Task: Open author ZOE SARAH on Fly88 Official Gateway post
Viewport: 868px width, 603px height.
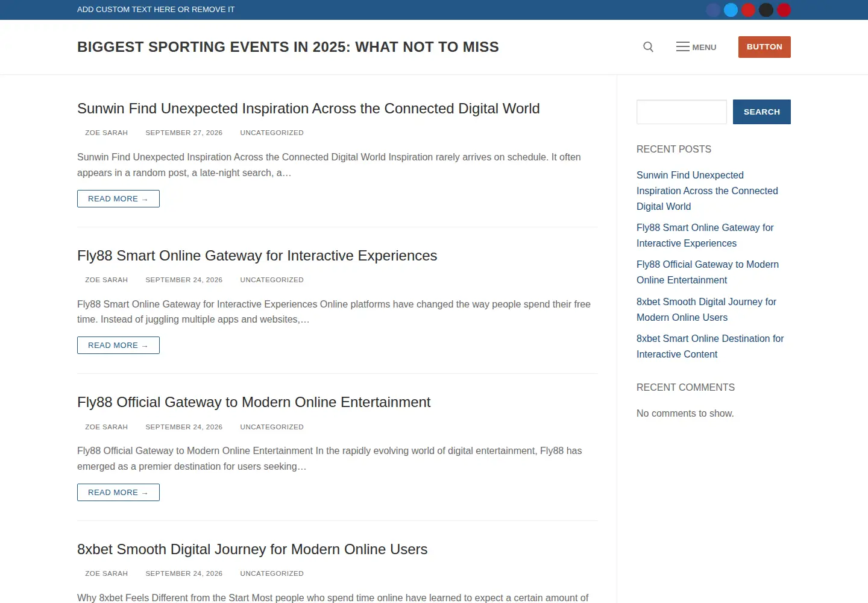Action: 106,427
